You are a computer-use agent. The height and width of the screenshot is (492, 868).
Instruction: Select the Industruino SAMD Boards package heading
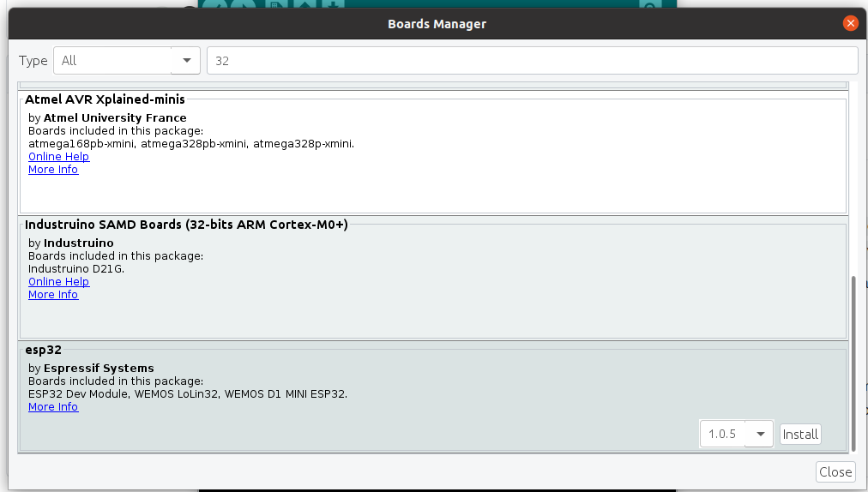(186, 225)
